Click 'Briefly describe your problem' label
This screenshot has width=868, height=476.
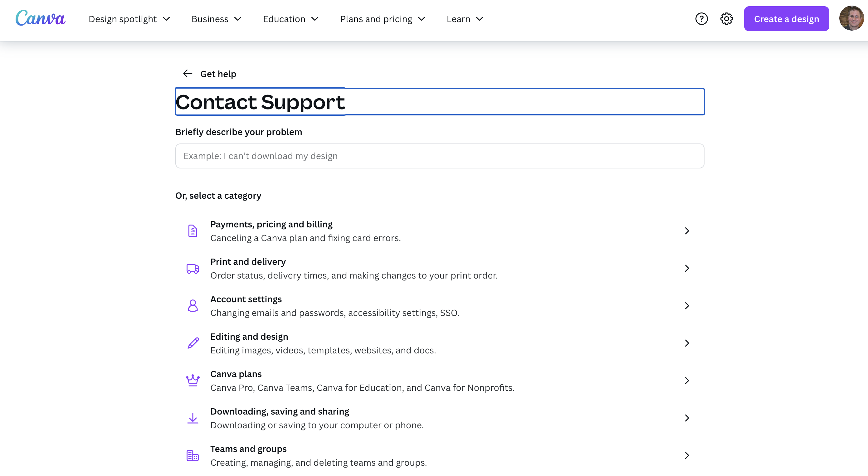(x=239, y=132)
